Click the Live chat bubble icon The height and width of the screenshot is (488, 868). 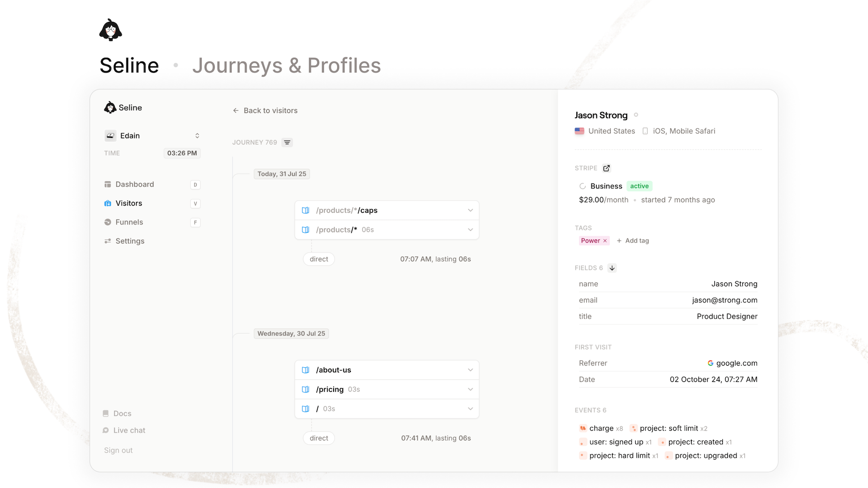(106, 431)
